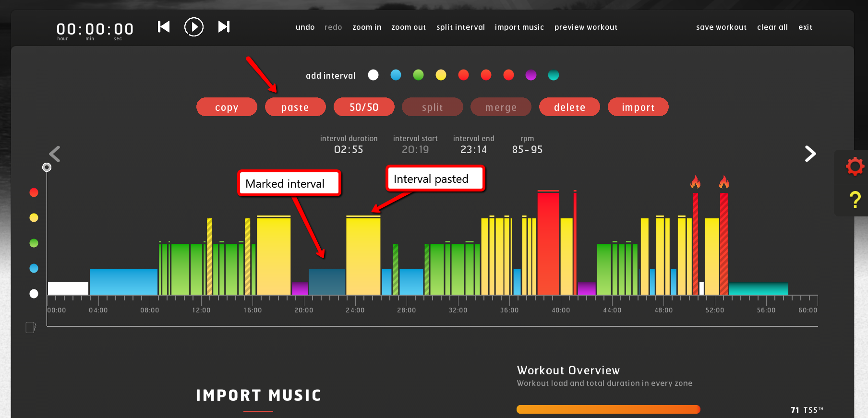This screenshot has width=868, height=418.
Task: Open import music from top menu
Action: [519, 27]
